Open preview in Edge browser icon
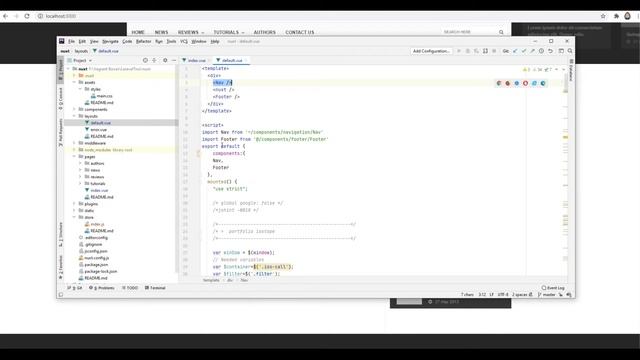Screen dimensions: 640x360 pos(543,83)
